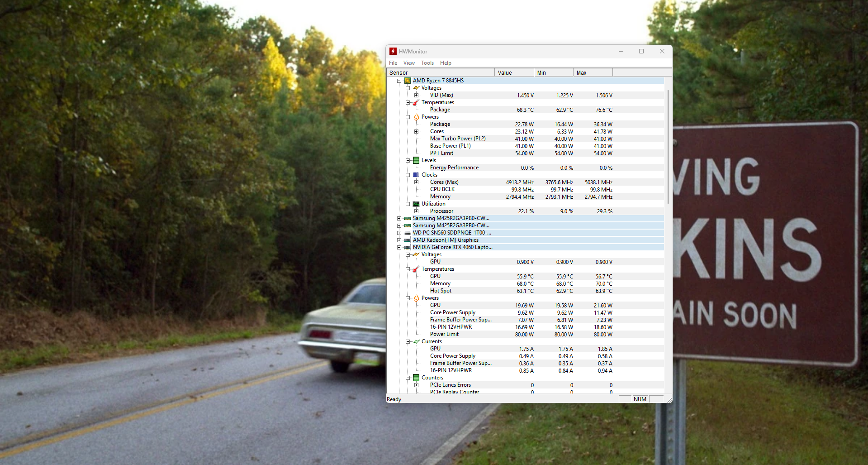Click the 22.78 W Package power value

[x=524, y=125]
